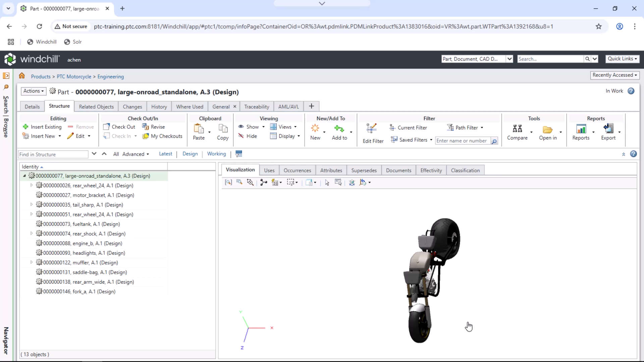Viewport: 644px width, 362px height.
Task: Add a new tab with plus button
Action: coord(311,106)
